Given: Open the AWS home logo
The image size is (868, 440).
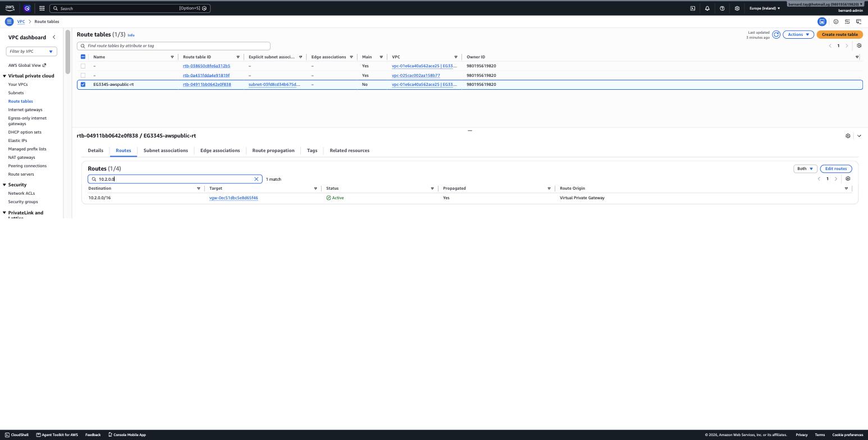Looking at the screenshot, I should (x=10, y=8).
